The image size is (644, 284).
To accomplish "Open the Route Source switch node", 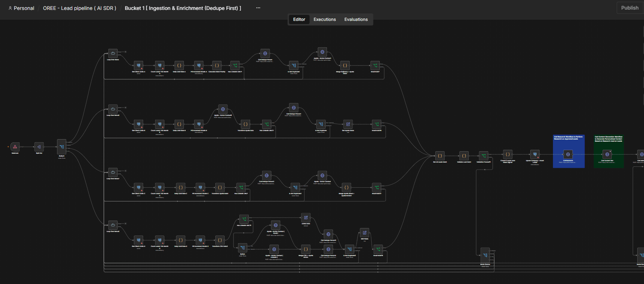I will [x=485, y=255].
